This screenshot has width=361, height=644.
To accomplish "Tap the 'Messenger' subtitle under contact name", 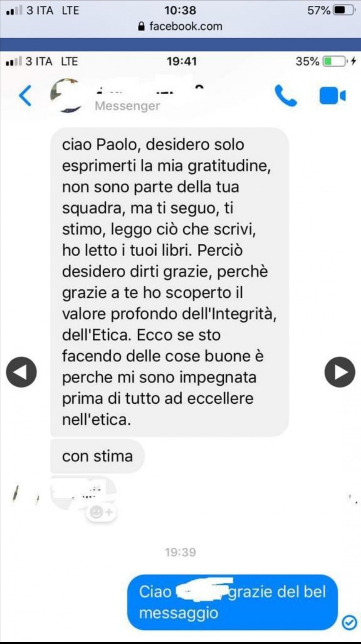I will (x=127, y=106).
